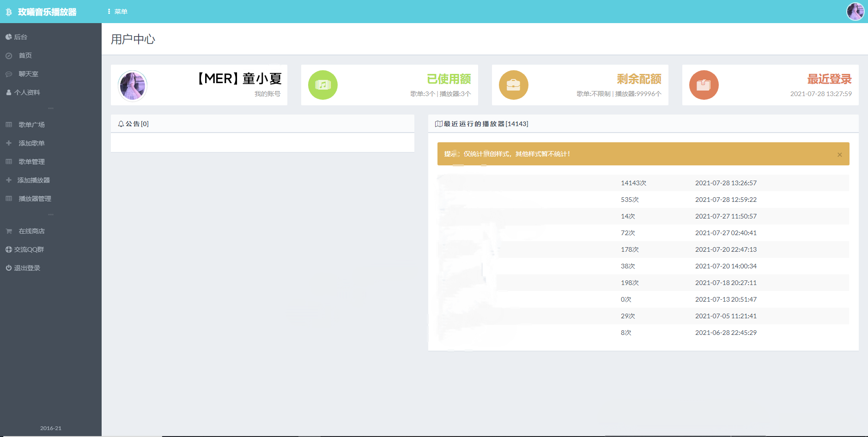The image size is (868, 437).
Task: Toggle the 菜单 sidebar menu button
Action: coord(117,12)
